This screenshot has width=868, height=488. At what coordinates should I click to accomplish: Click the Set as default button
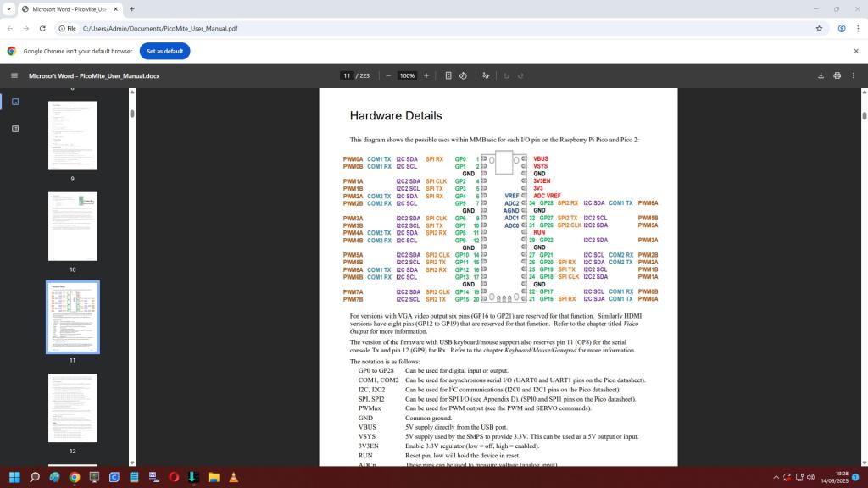point(164,51)
